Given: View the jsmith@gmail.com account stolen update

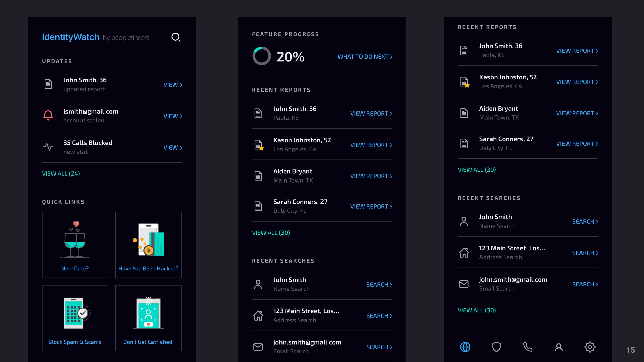Looking at the screenshot, I should tap(173, 116).
